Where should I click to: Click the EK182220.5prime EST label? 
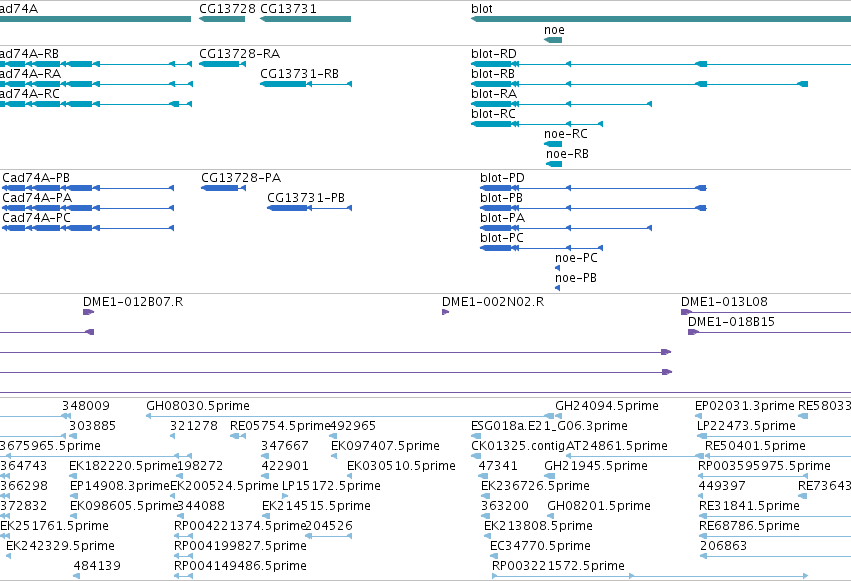point(123,466)
